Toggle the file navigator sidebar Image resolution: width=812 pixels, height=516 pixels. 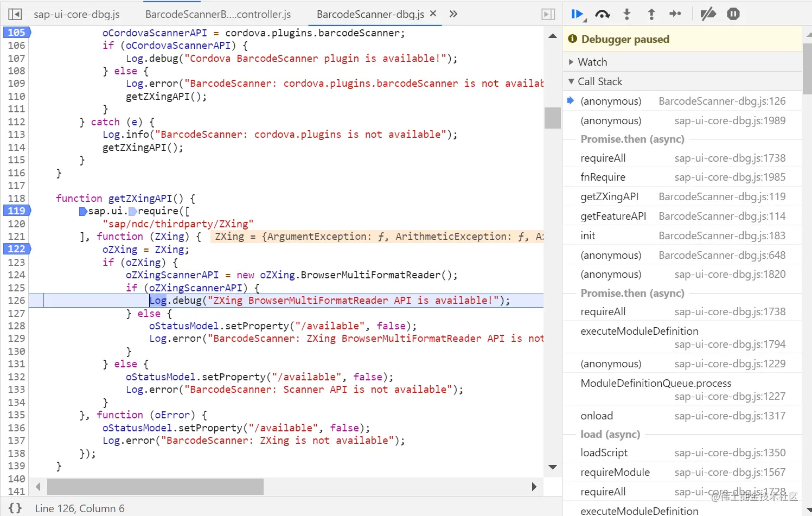[x=15, y=14]
